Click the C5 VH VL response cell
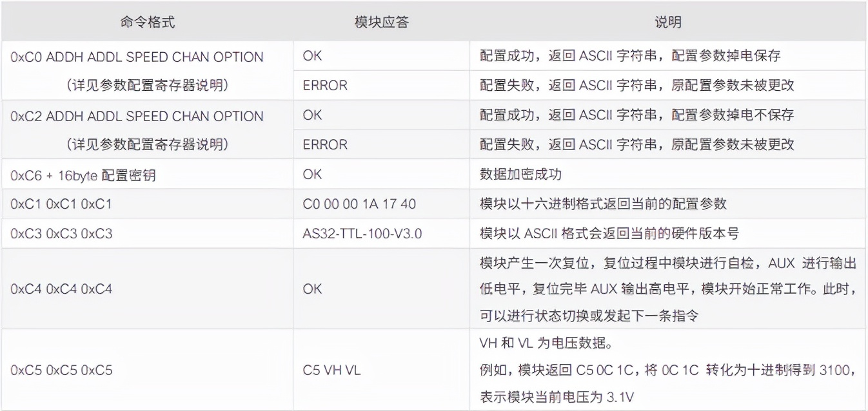Viewport: 868px width, 411px height. 331,370
